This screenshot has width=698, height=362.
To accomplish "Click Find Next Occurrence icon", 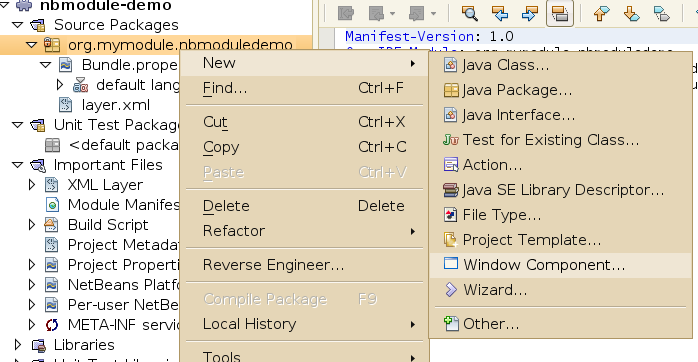I will 529,13.
